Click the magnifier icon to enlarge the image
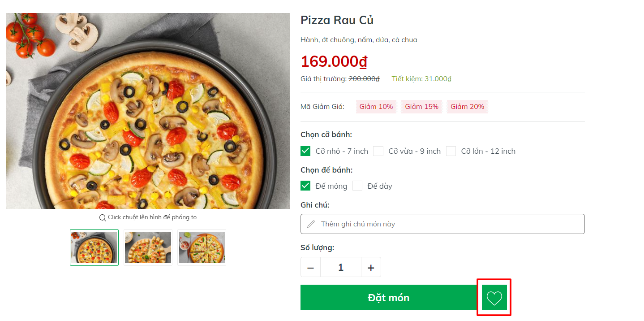 [103, 217]
